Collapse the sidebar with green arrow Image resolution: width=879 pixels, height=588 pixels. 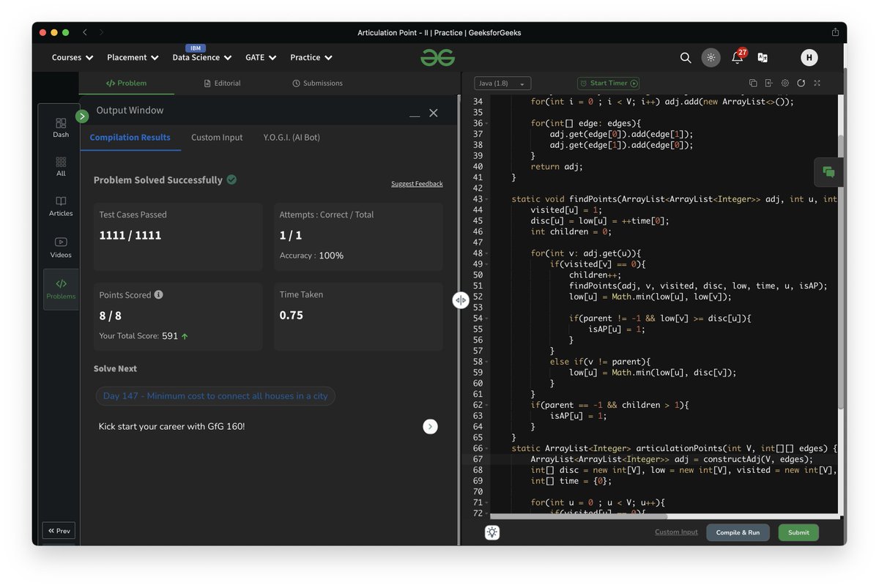82,116
